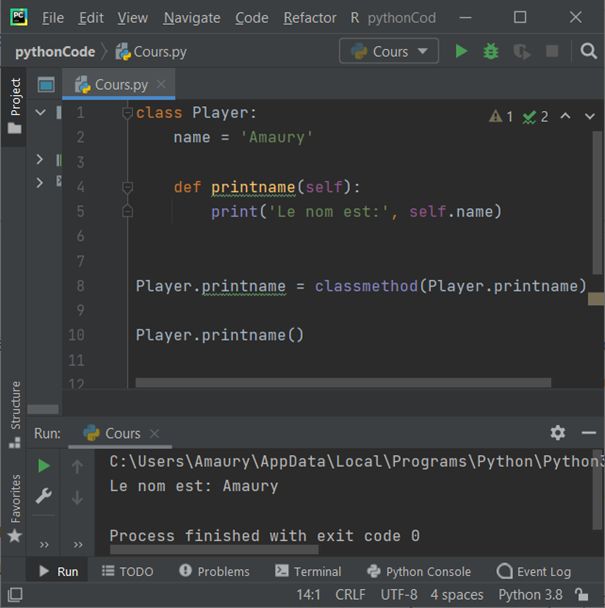Close the Cours.py editor tab
The width and height of the screenshot is (605, 608).
(161, 84)
